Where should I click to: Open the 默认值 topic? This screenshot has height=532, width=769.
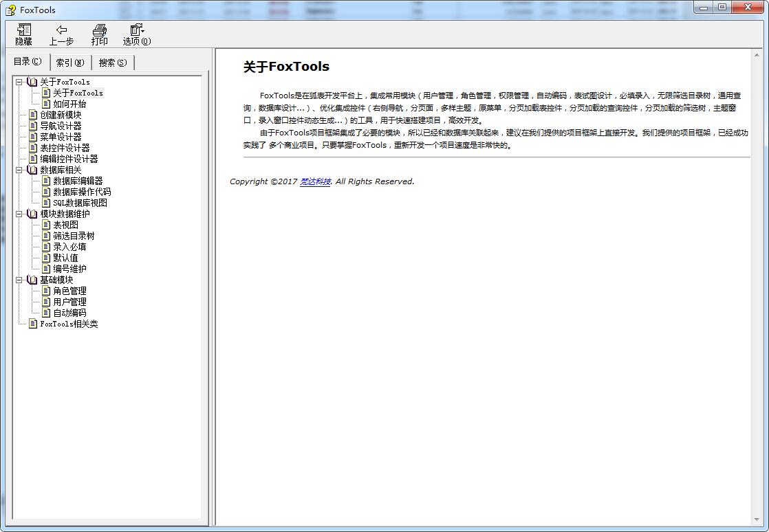click(x=66, y=258)
